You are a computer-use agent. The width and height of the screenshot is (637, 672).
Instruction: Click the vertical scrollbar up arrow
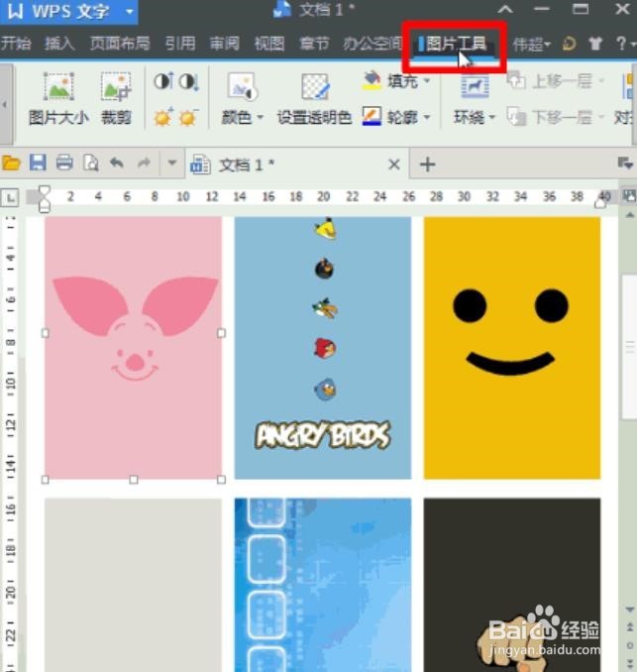coord(629,215)
